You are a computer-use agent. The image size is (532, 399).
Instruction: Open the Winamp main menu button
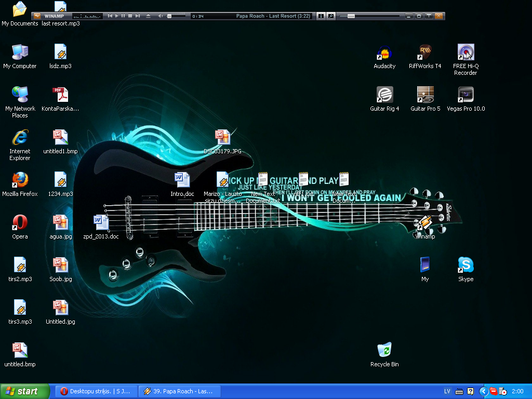pos(37,16)
